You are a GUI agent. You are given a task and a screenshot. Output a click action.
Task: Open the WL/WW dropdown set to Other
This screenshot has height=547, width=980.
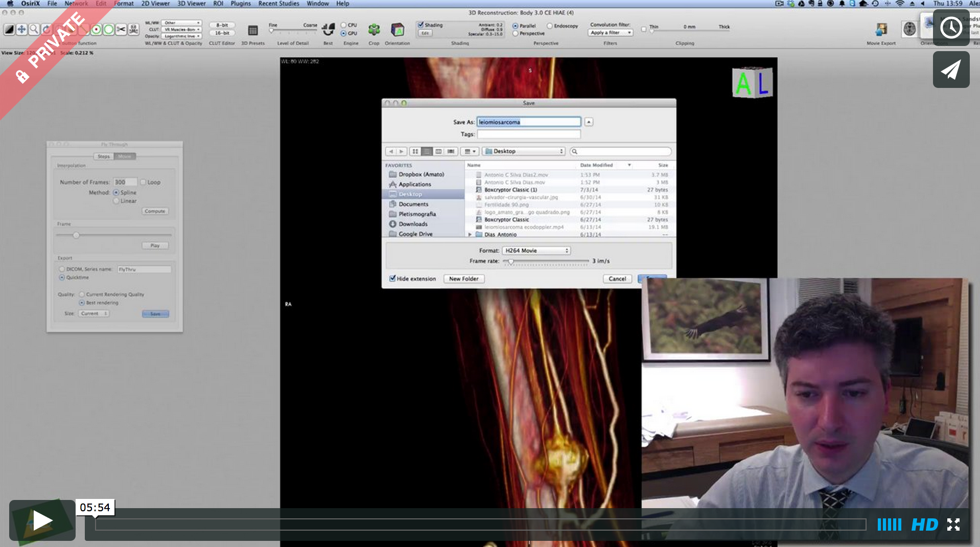182,23
